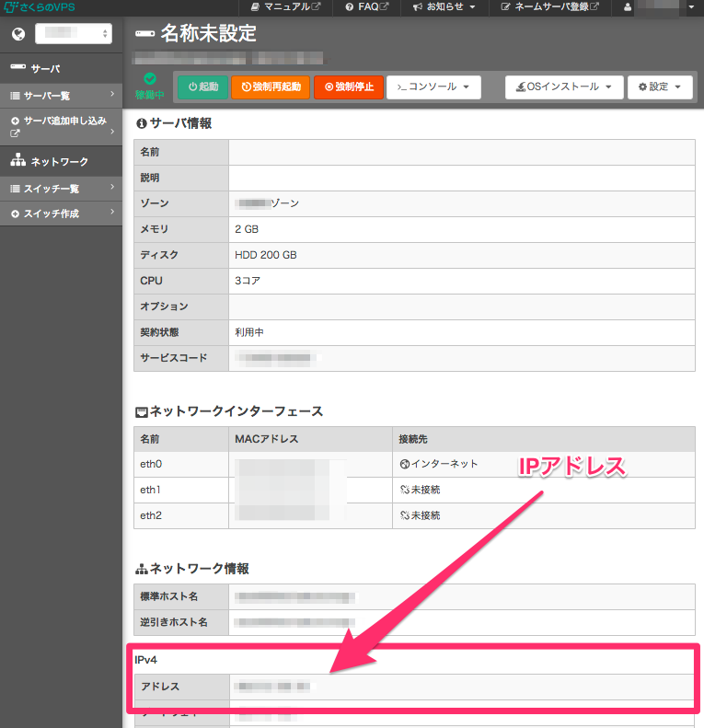Click the FAQ question mark icon
This screenshot has width=704, height=728.
tap(349, 7)
